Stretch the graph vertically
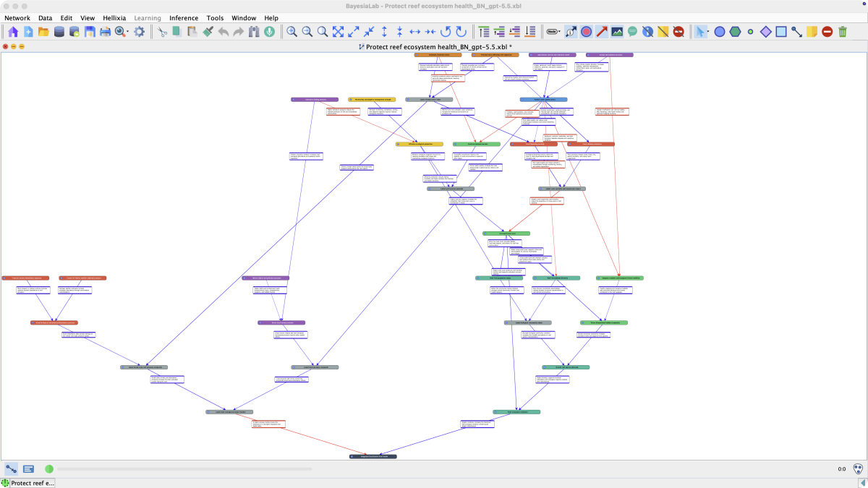Viewport: 868px width, 488px height. (384, 32)
